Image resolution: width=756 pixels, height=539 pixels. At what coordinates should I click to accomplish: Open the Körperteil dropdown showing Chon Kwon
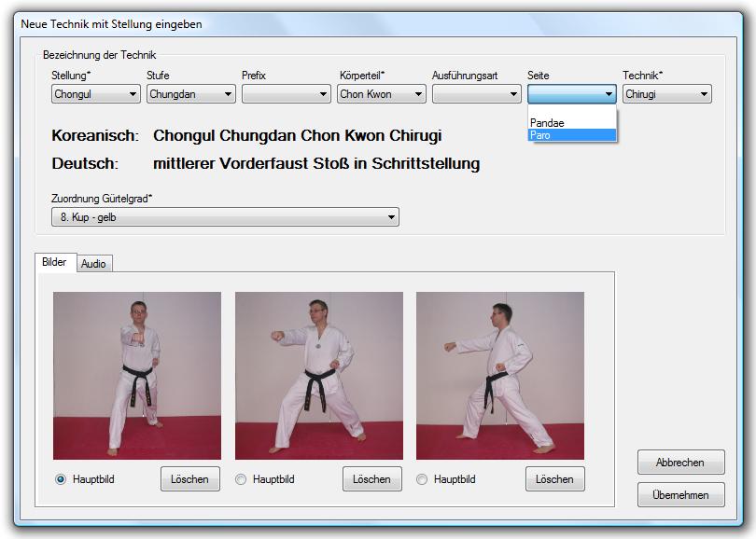pyautogui.click(x=382, y=94)
